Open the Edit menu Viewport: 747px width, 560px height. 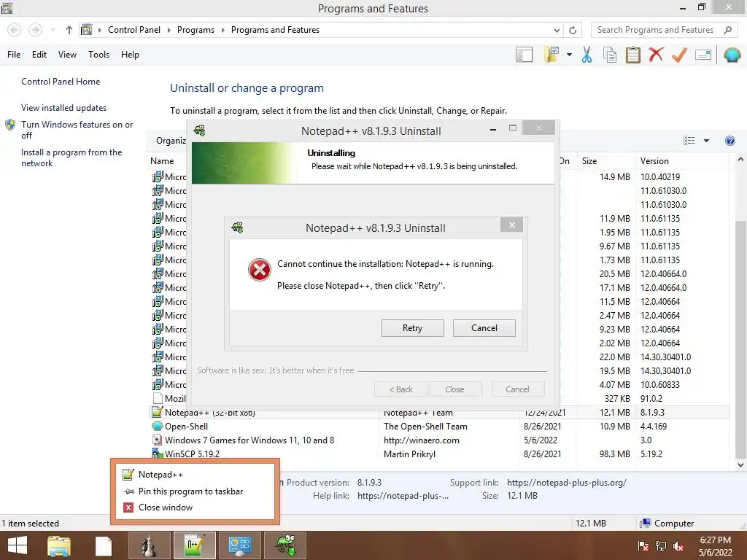tap(39, 55)
